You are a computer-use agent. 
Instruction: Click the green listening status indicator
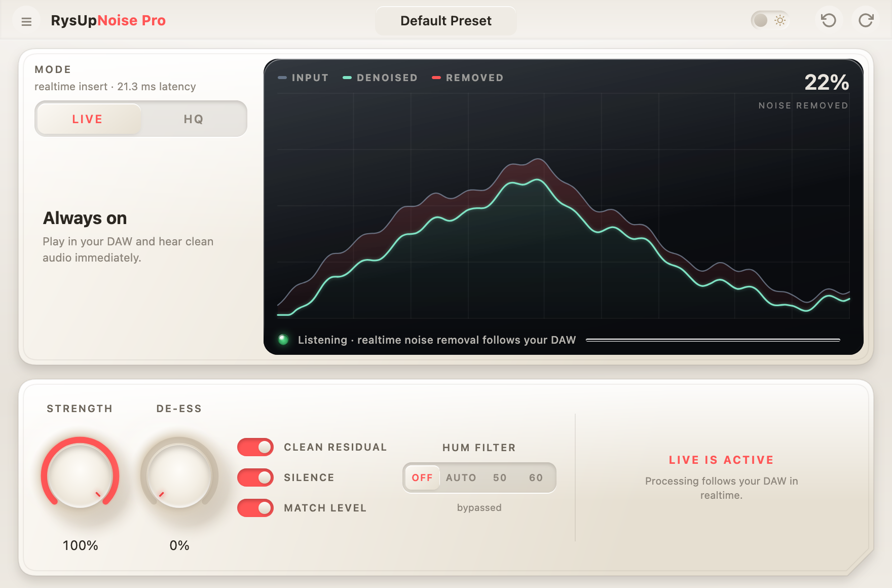[x=283, y=340]
